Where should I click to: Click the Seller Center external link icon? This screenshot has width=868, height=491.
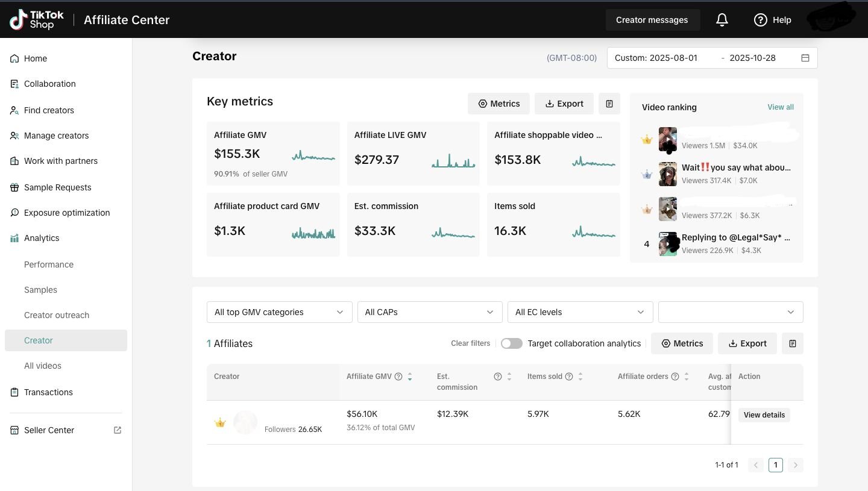[x=118, y=430]
